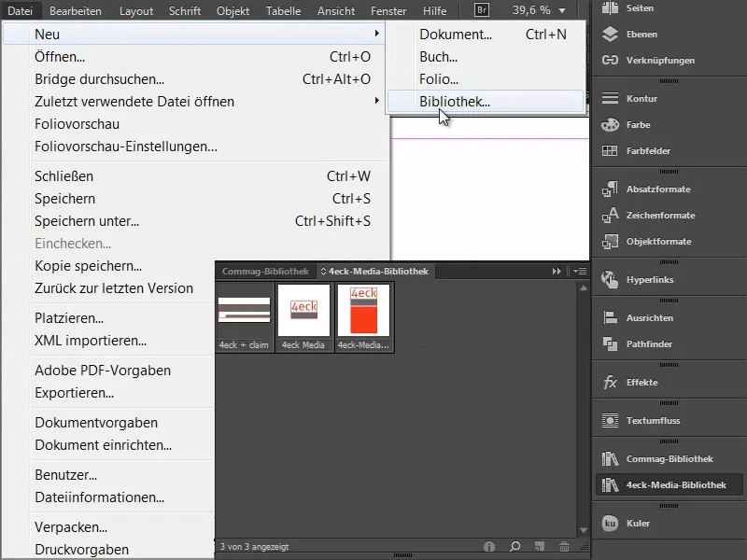Switch to the 4eck-Media-Bibliothek tab
This screenshot has width=747, height=560.
click(x=375, y=271)
